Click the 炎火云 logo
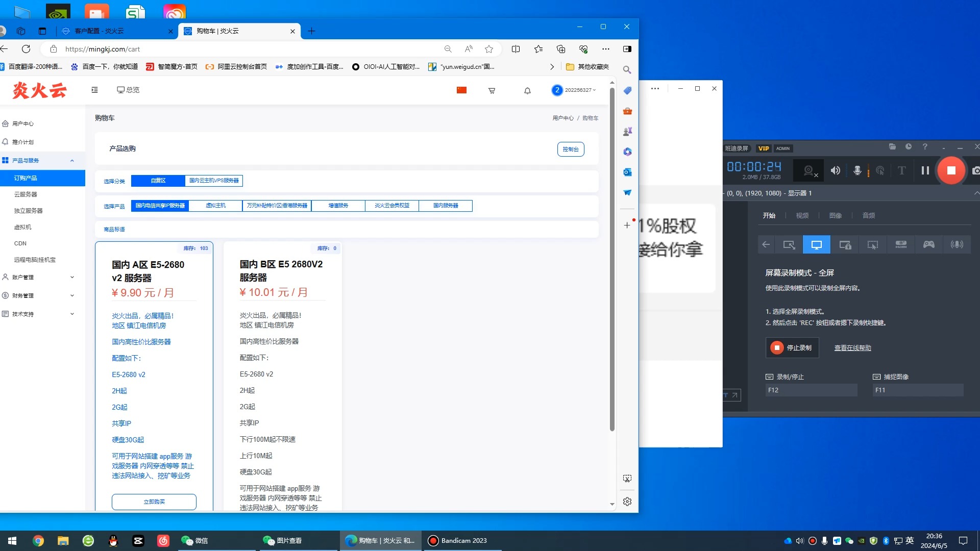The image size is (980, 551). click(40, 90)
